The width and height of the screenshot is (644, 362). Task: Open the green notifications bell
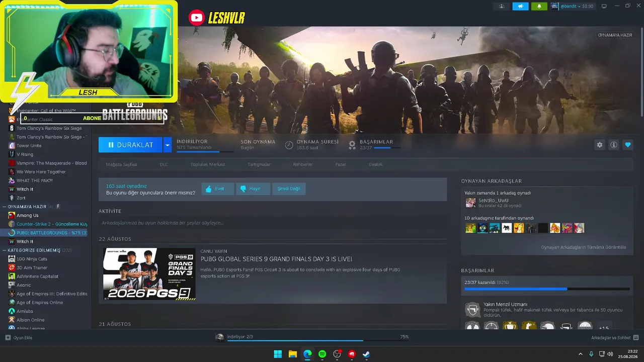point(539,6)
